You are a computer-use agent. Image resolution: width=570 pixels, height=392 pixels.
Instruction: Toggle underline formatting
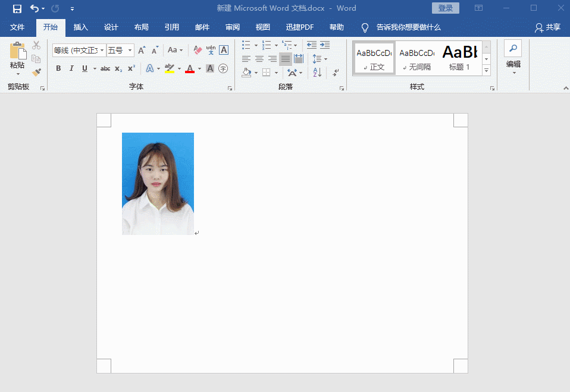click(x=84, y=68)
